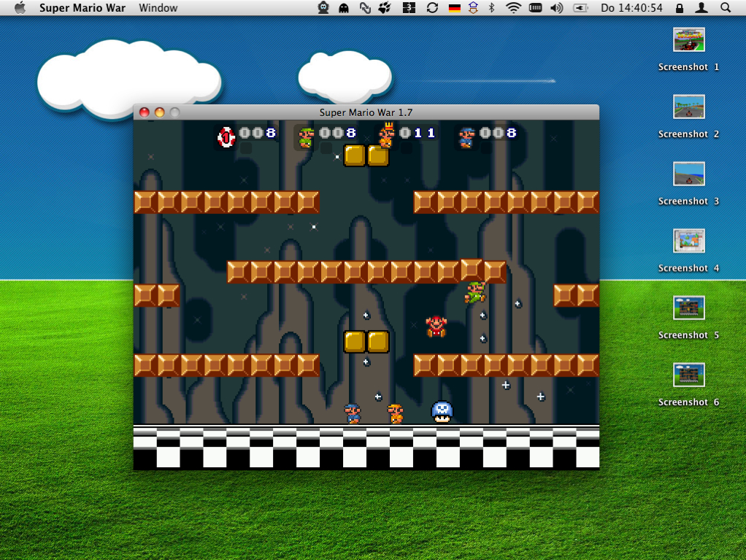Click the yellow block pair mid-level
This screenshot has height=560, width=746.
(366, 342)
